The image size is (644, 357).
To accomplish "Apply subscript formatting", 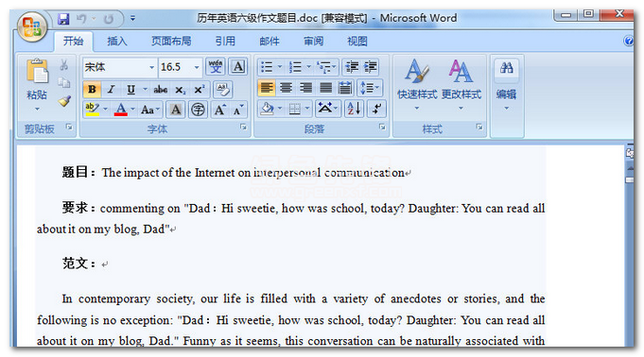I will (x=180, y=90).
